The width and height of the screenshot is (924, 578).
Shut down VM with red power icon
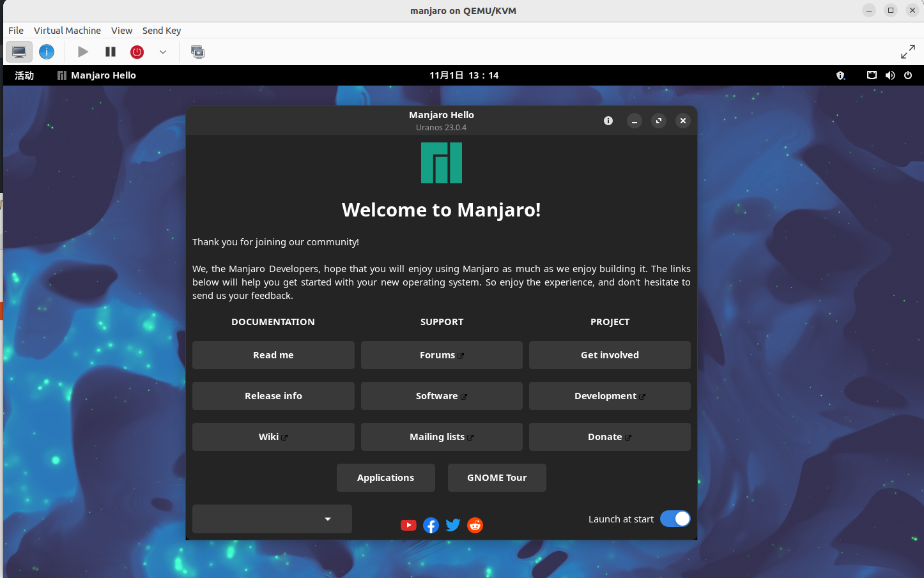tap(137, 52)
